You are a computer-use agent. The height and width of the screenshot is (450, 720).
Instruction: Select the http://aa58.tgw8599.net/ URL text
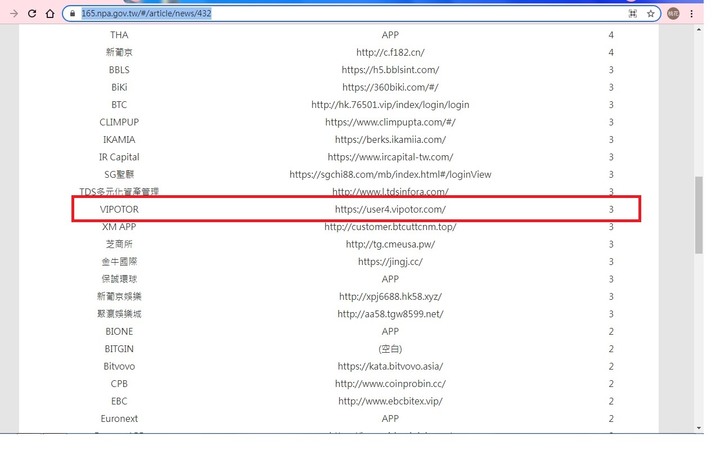(x=390, y=314)
